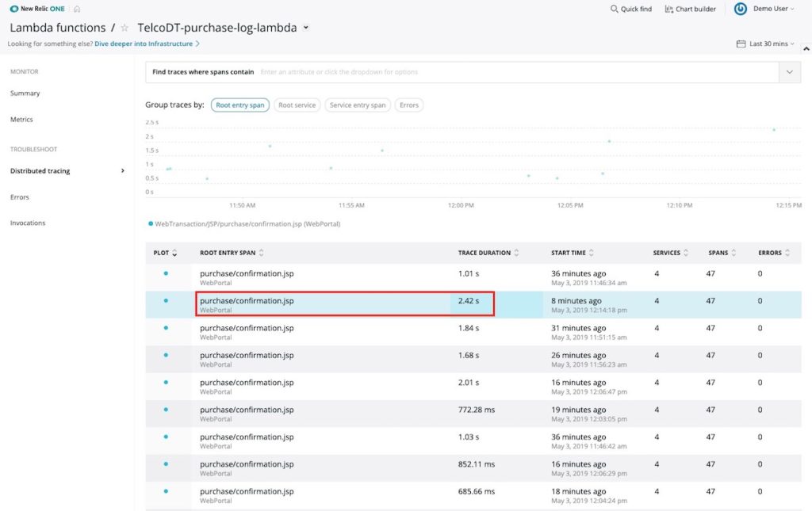Click the 31 minutes ago start time
This screenshot has width=812, height=511.
[x=578, y=328]
